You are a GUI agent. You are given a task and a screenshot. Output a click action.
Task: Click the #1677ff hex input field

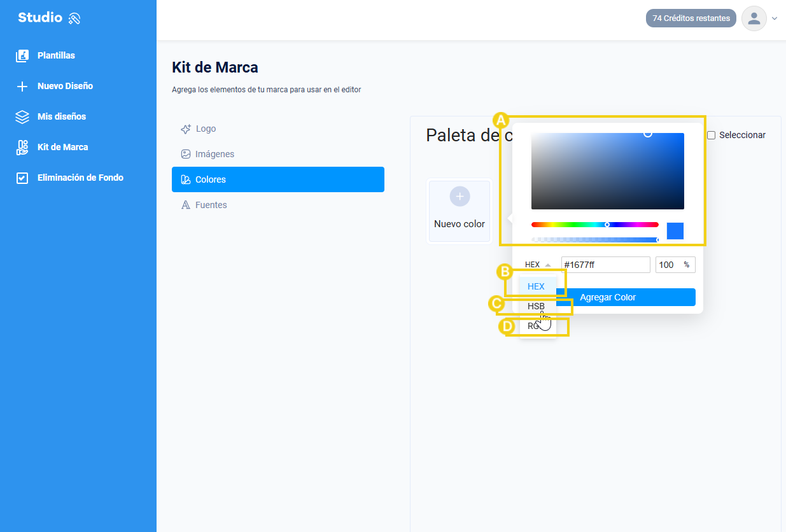click(606, 265)
